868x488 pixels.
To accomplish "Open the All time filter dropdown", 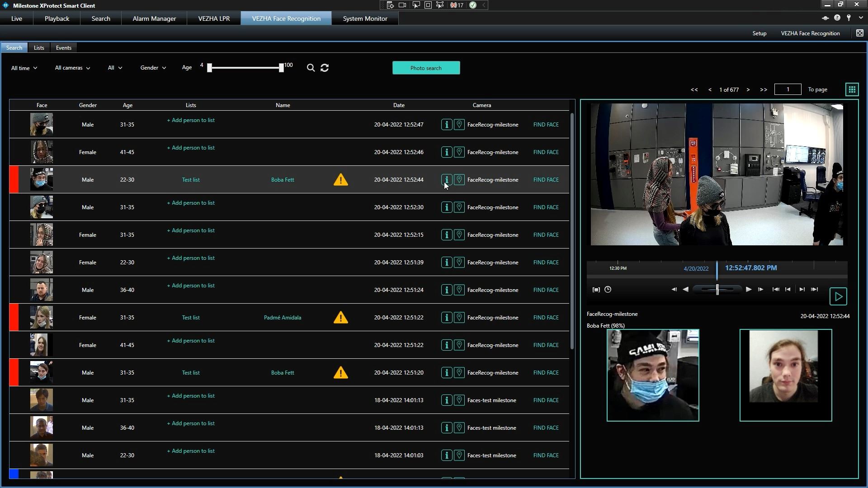I will click(x=24, y=68).
